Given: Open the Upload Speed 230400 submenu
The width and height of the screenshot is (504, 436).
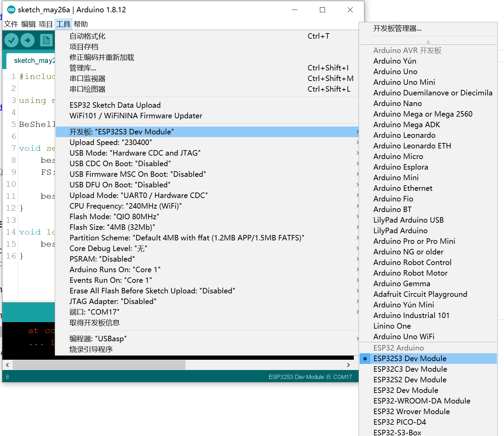Looking at the screenshot, I should (207, 143).
